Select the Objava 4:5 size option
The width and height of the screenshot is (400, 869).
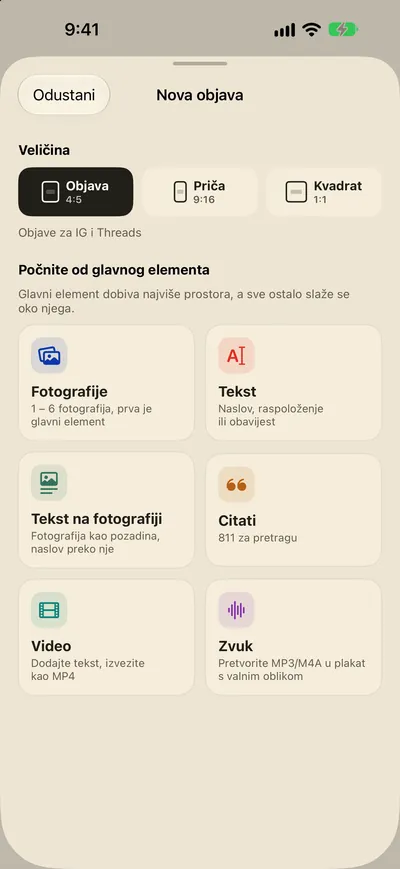click(76, 192)
